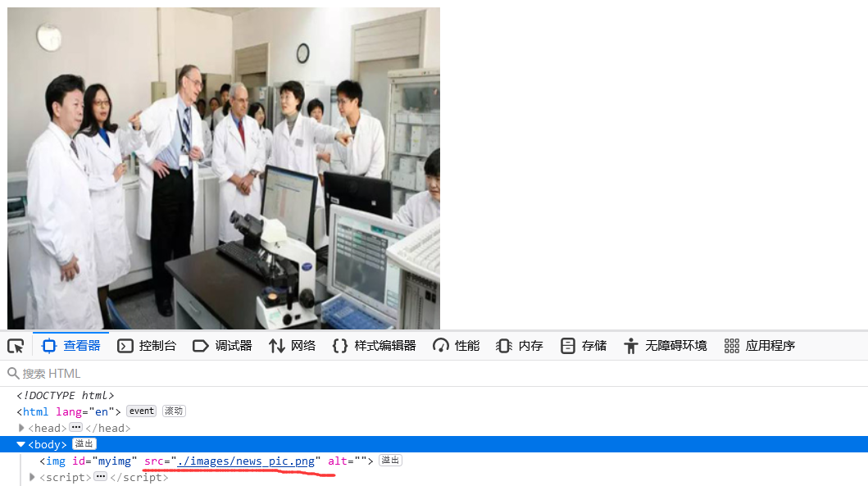The width and height of the screenshot is (868, 486).
Task: Click the 滚动 badge on html
Action: pos(174,411)
